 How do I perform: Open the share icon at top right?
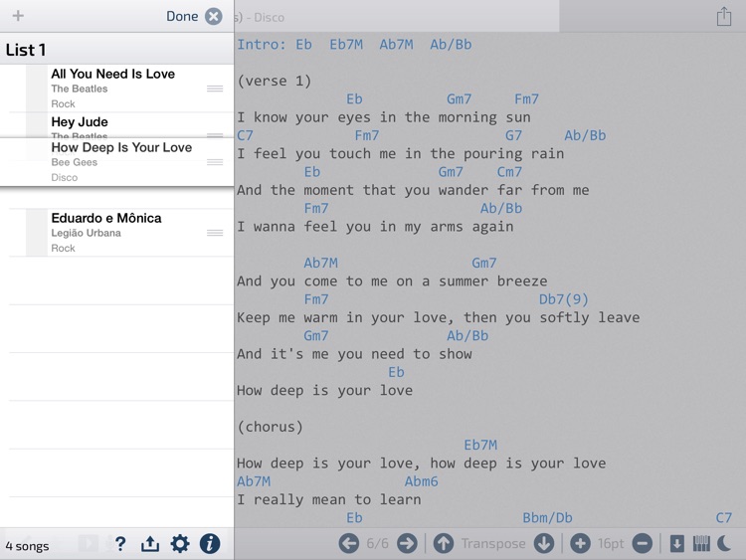(x=724, y=16)
